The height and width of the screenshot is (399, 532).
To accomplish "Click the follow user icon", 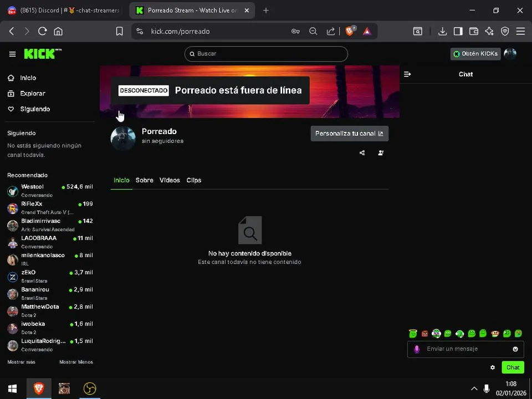I will (381, 153).
